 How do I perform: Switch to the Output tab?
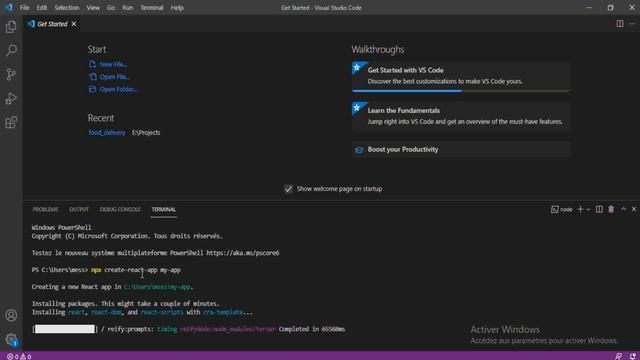[79, 209]
